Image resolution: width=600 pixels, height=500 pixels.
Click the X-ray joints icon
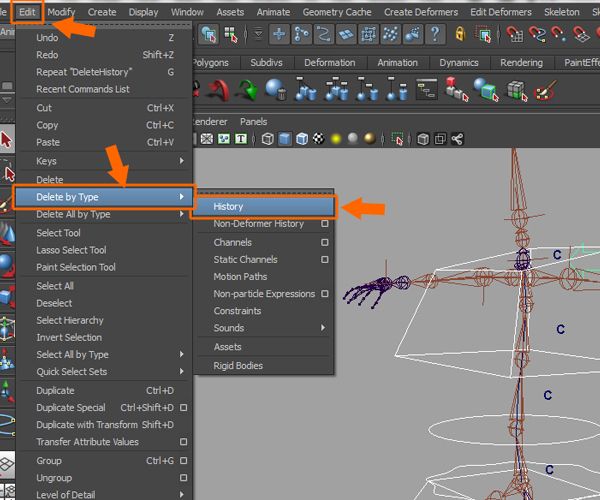[x=440, y=139]
